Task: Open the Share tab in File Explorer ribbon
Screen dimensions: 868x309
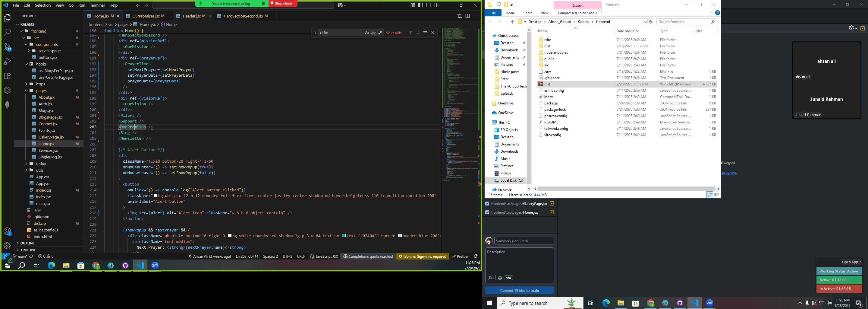Action: tap(528, 13)
